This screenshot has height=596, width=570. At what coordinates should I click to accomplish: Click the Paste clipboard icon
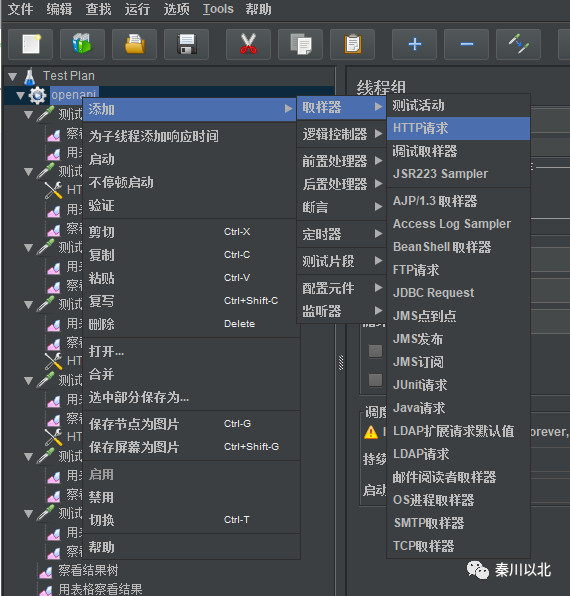352,44
